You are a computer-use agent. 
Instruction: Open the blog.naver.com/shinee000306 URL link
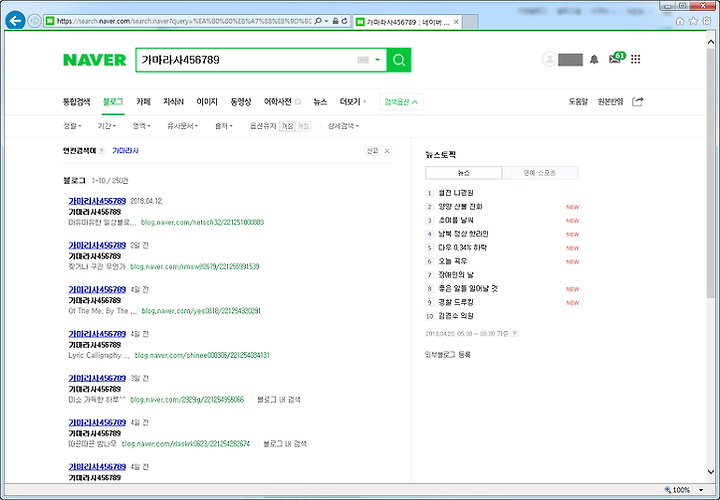(x=202, y=355)
